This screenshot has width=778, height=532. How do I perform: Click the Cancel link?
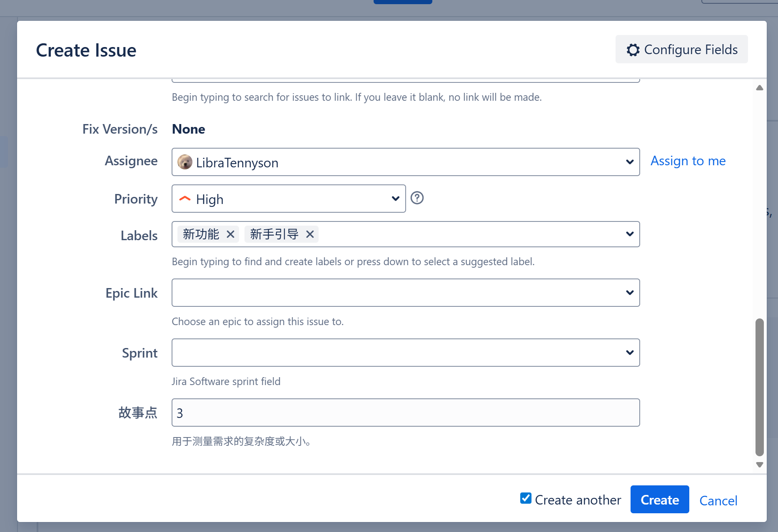point(718,500)
